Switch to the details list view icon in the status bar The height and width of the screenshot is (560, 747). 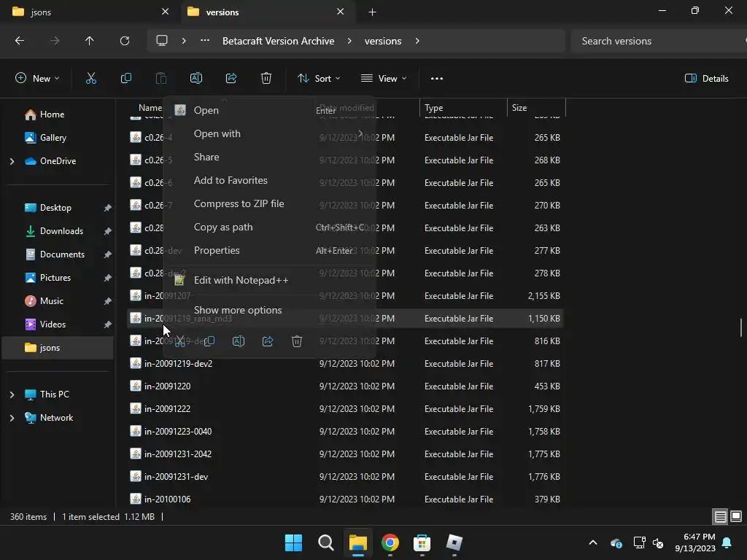point(720,517)
